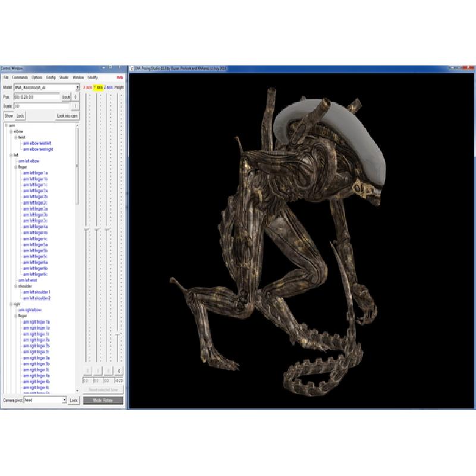Click the Reset selected bone button
This screenshot has height=476, width=476.
pos(103,390)
